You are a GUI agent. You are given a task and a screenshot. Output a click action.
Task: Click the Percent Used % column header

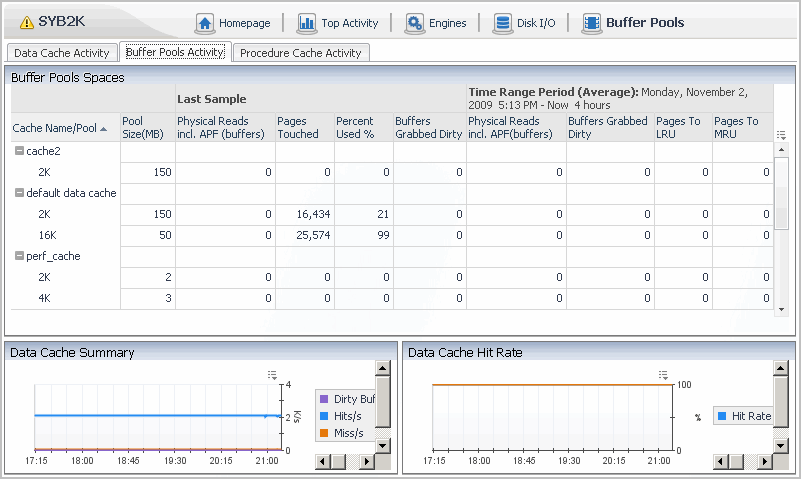pyautogui.click(x=353, y=128)
